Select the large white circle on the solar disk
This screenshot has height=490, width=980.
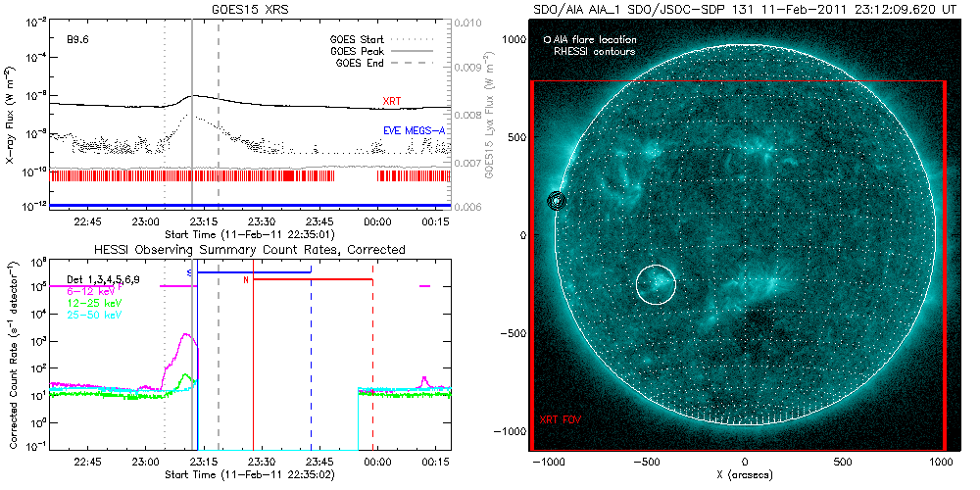click(x=656, y=284)
